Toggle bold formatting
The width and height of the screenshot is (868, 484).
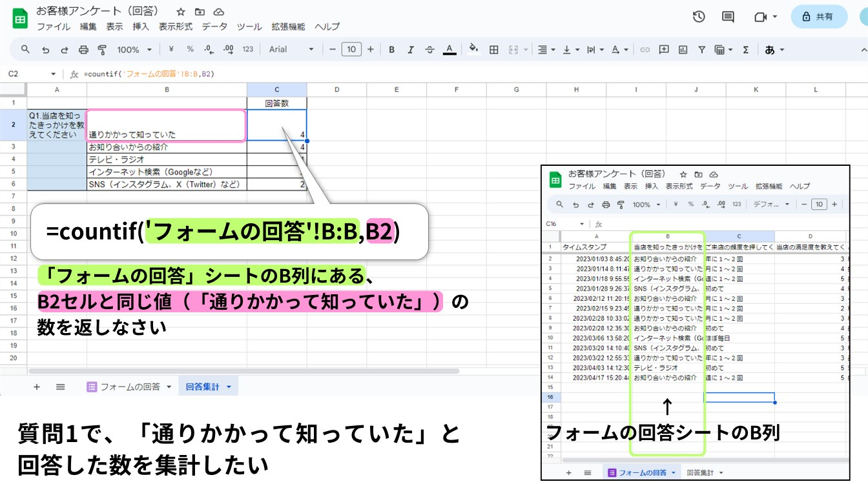pos(391,50)
